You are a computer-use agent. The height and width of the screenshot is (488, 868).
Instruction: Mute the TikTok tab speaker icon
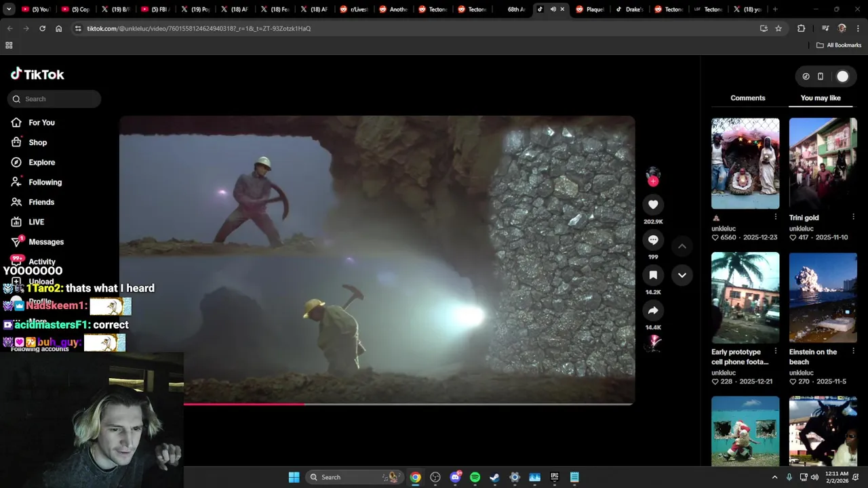(x=553, y=9)
